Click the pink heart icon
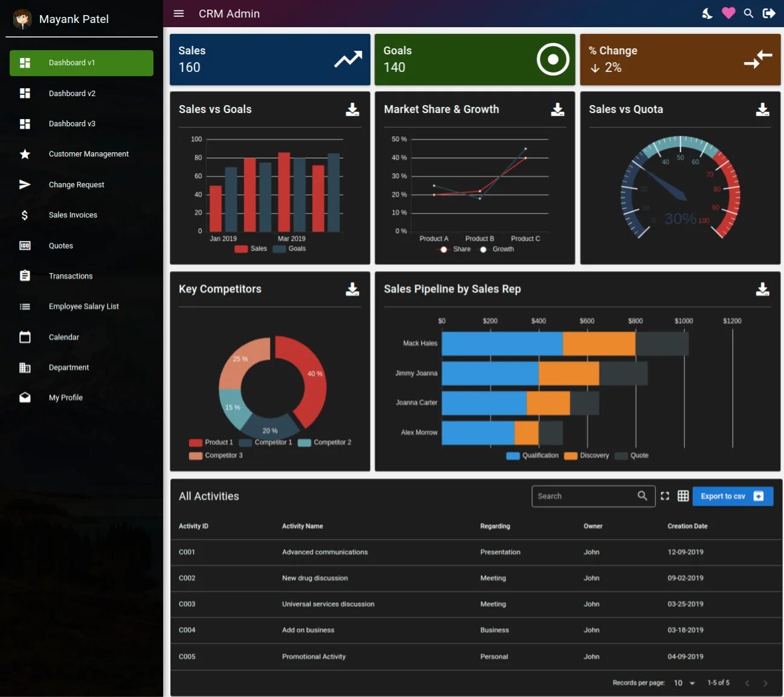784x697 pixels. pyautogui.click(x=728, y=13)
